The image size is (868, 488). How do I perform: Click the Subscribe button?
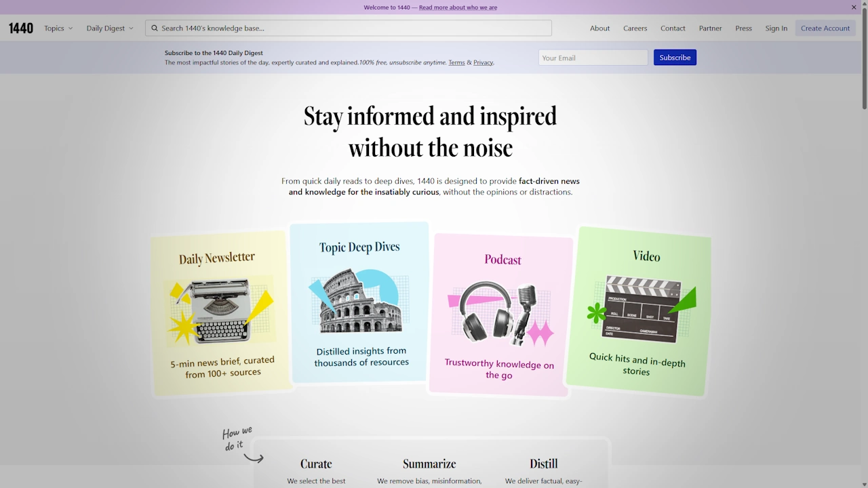(x=675, y=58)
